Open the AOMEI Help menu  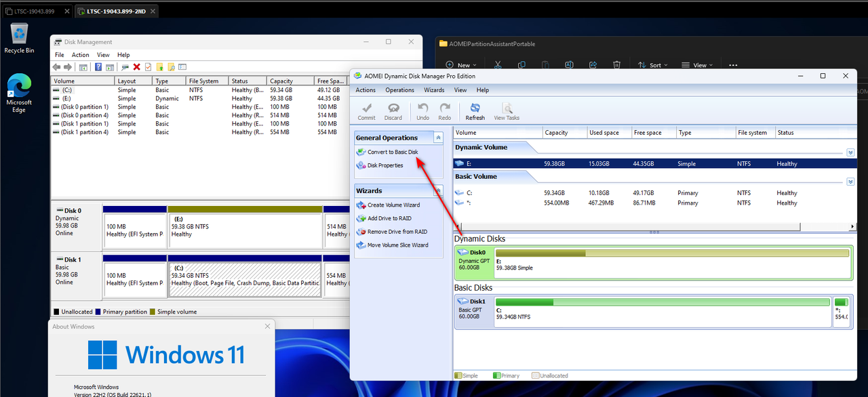pyautogui.click(x=483, y=90)
